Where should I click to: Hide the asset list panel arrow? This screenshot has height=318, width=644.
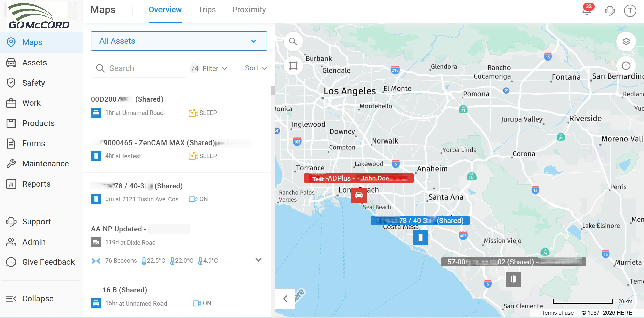click(285, 299)
